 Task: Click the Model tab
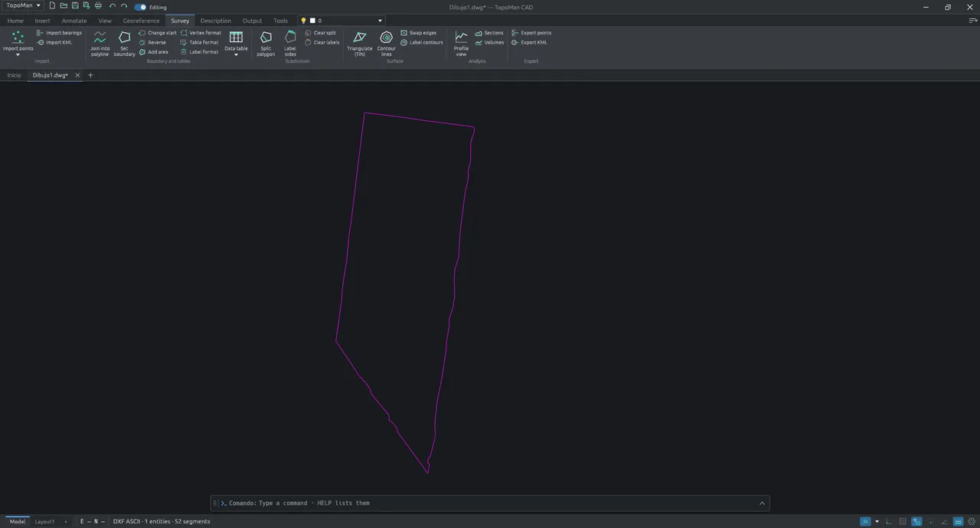[17, 521]
